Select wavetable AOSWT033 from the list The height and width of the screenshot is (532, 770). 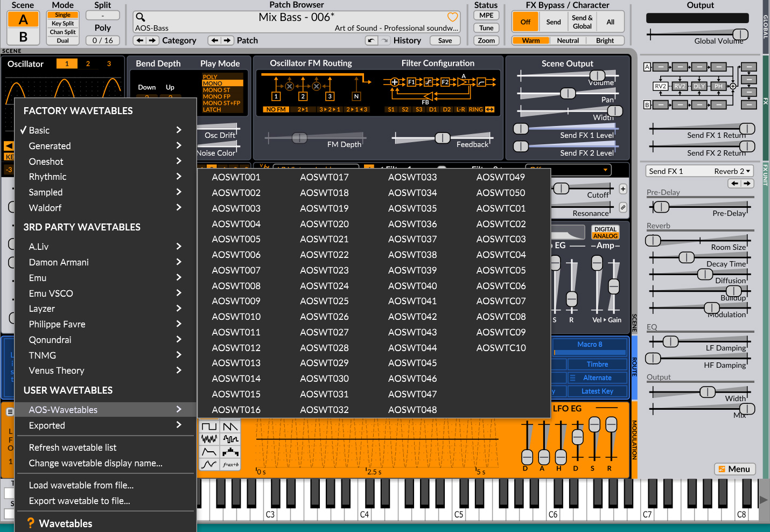[412, 177]
